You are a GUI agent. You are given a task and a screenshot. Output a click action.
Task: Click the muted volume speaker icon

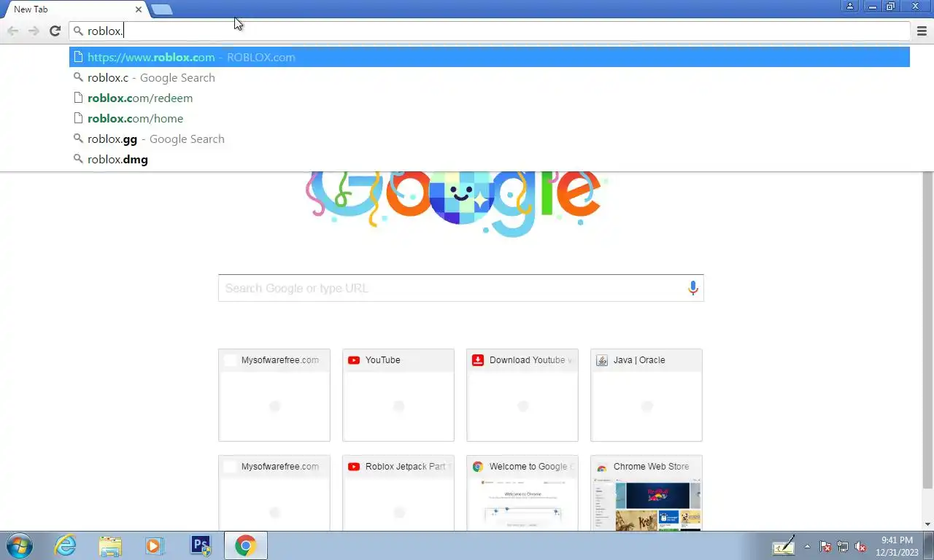click(x=860, y=546)
